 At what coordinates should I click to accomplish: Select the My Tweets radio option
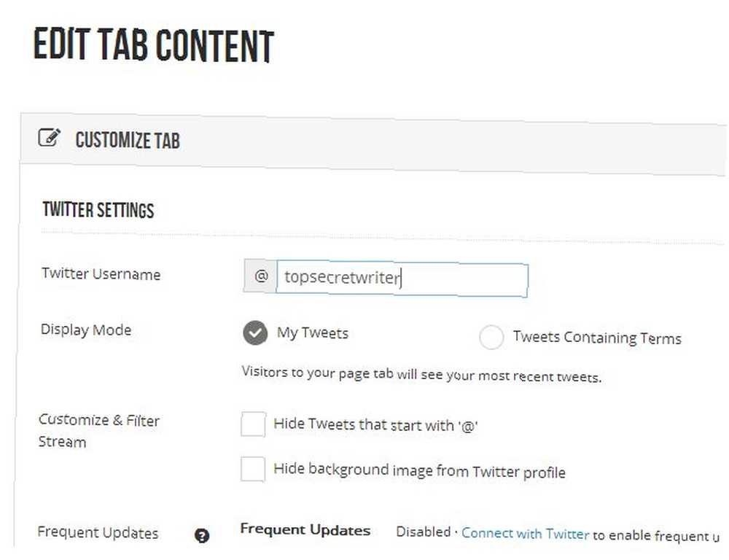[x=255, y=332]
